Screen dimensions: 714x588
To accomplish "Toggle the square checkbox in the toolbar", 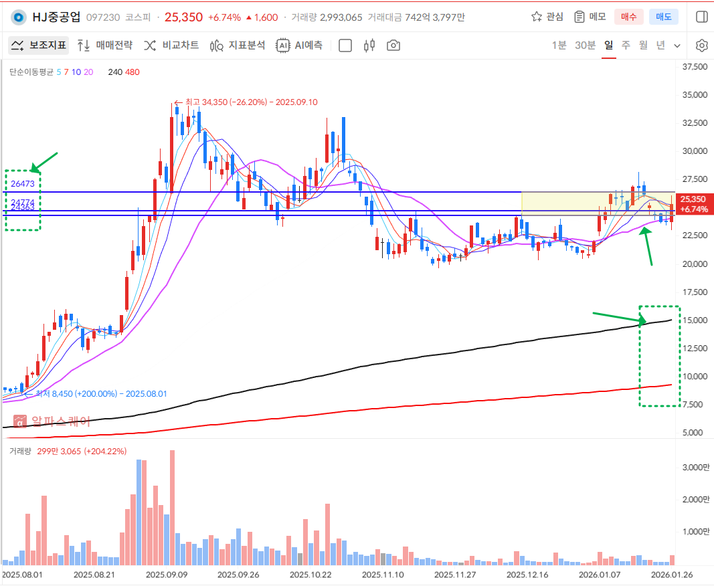I will pos(345,45).
